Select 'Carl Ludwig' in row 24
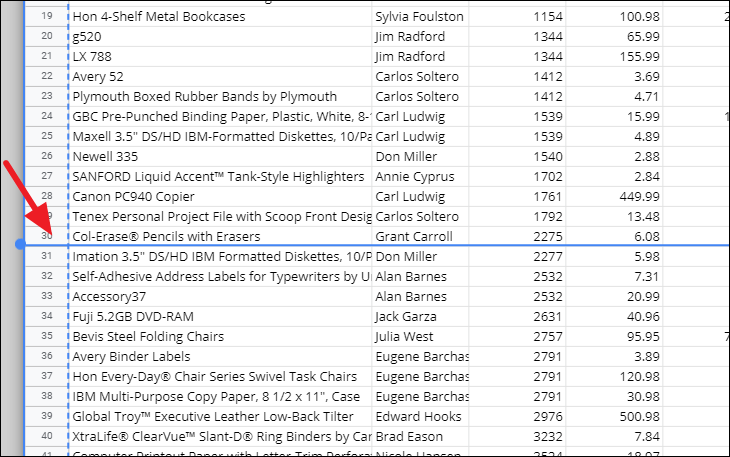 (x=420, y=116)
